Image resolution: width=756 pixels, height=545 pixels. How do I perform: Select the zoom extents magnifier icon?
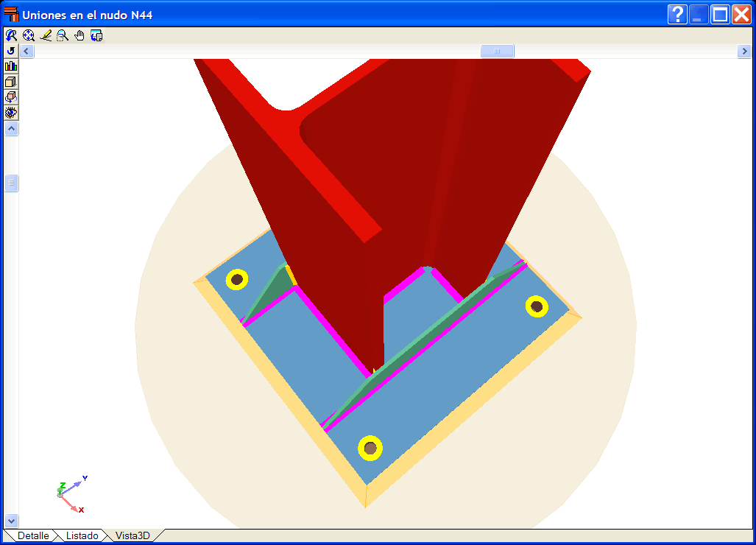pyautogui.click(x=29, y=35)
